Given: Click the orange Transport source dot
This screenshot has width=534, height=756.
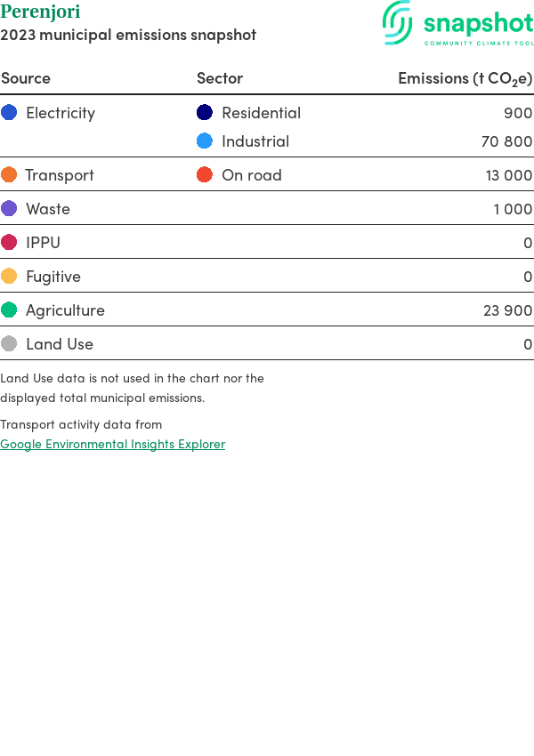Looking at the screenshot, I should (9, 174).
